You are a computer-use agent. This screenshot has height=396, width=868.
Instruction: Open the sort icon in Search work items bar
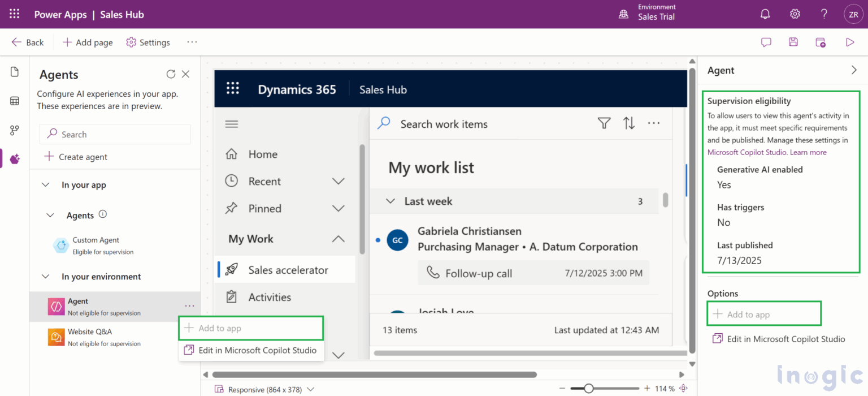(628, 123)
